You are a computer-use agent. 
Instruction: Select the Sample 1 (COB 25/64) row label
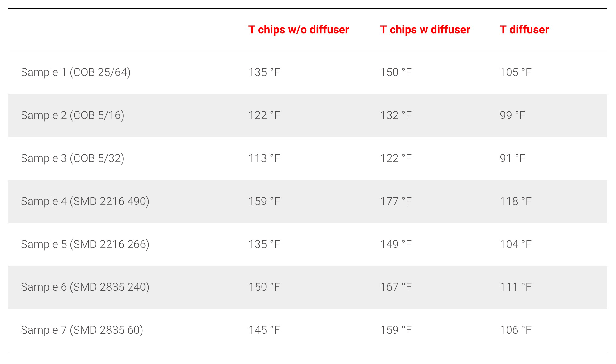(x=75, y=72)
